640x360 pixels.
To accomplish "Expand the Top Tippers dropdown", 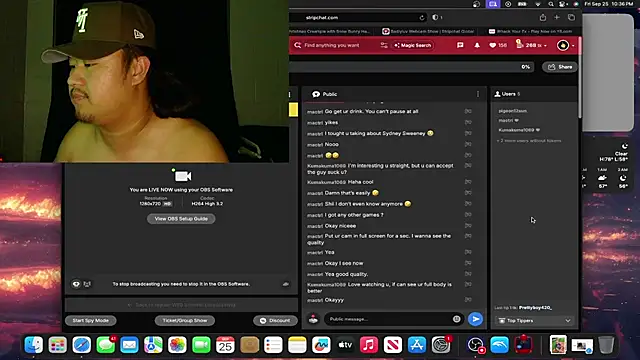I will coord(535,321).
